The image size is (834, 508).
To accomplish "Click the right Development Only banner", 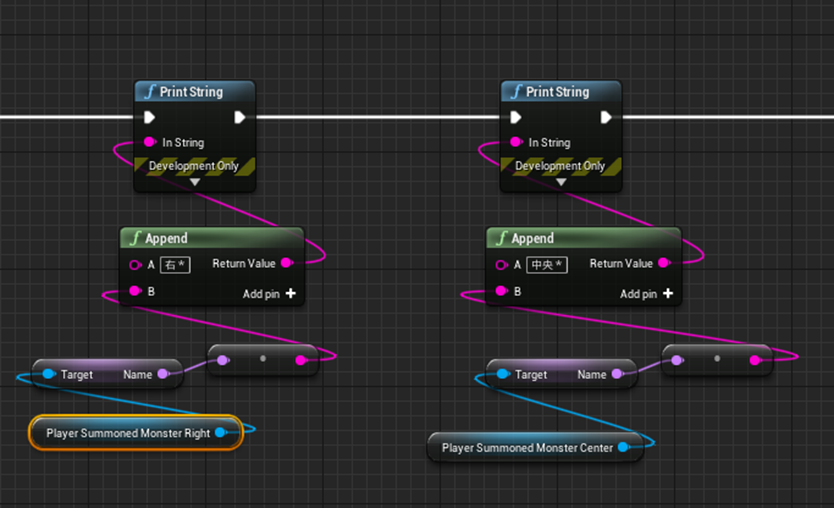I will 561,166.
